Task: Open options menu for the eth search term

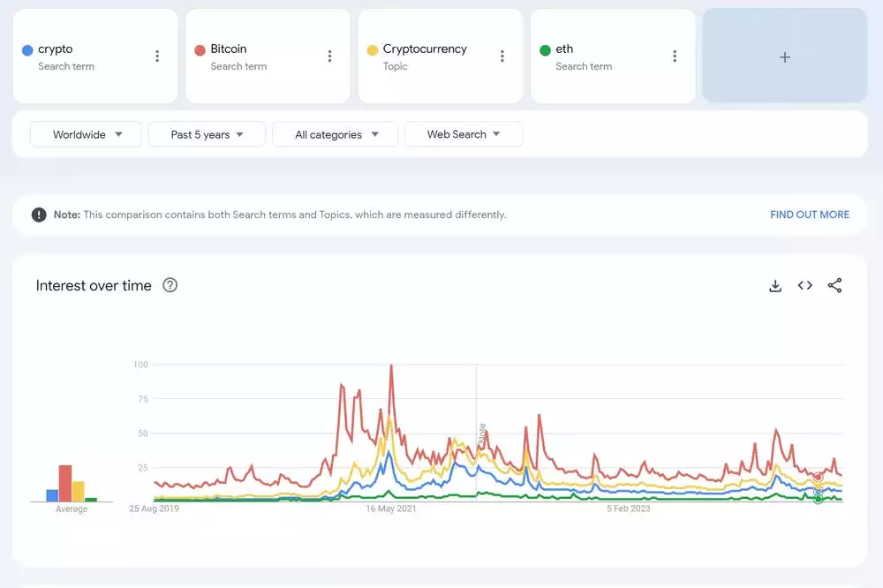Action: coord(675,56)
